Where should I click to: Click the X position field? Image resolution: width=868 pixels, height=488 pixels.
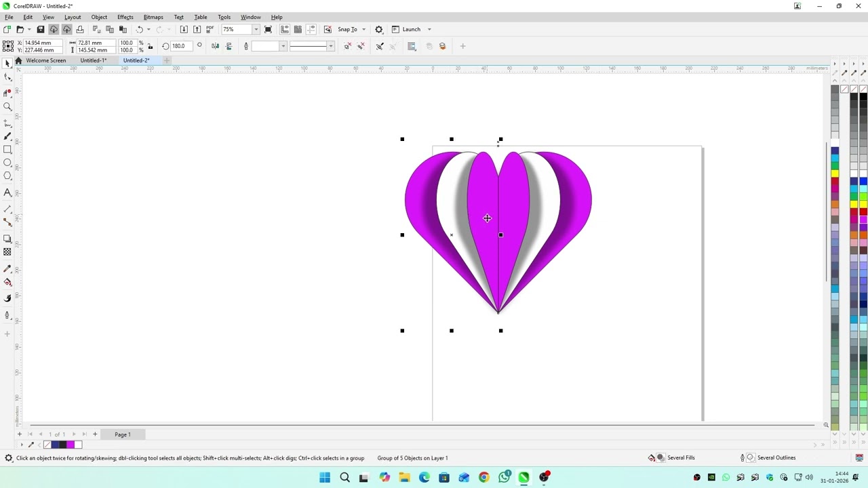coord(42,43)
